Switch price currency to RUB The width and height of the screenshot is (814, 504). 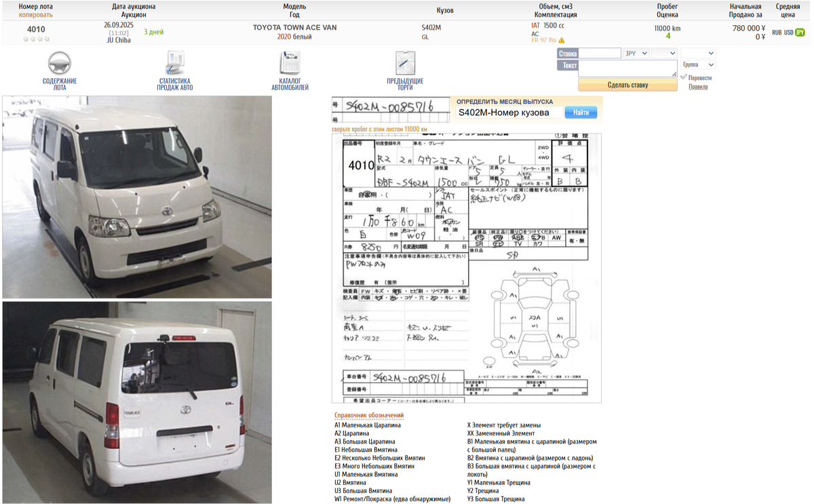777,33
